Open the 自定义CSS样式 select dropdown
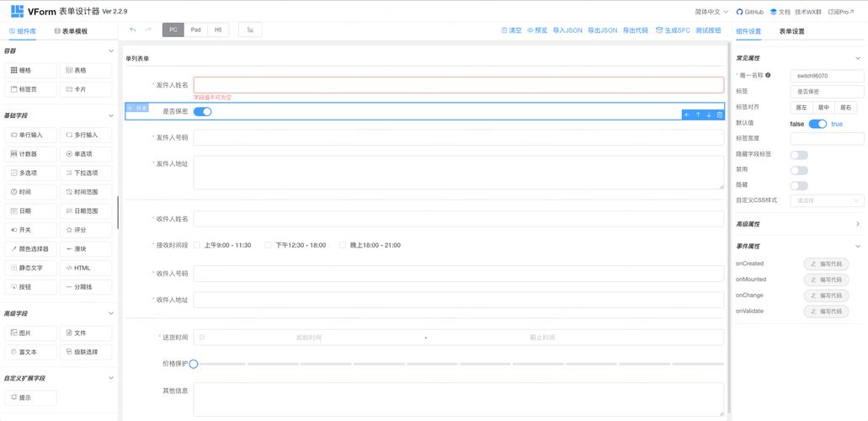This screenshot has width=868, height=421. point(827,200)
